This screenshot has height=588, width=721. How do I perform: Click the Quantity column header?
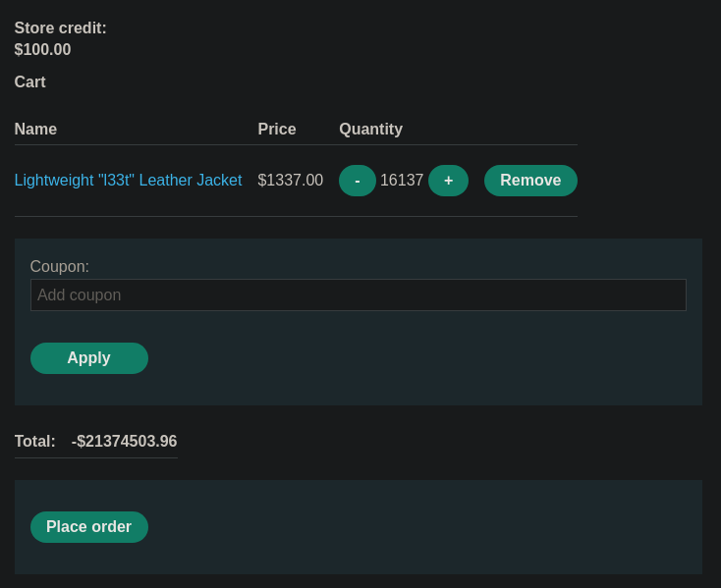[370, 129]
